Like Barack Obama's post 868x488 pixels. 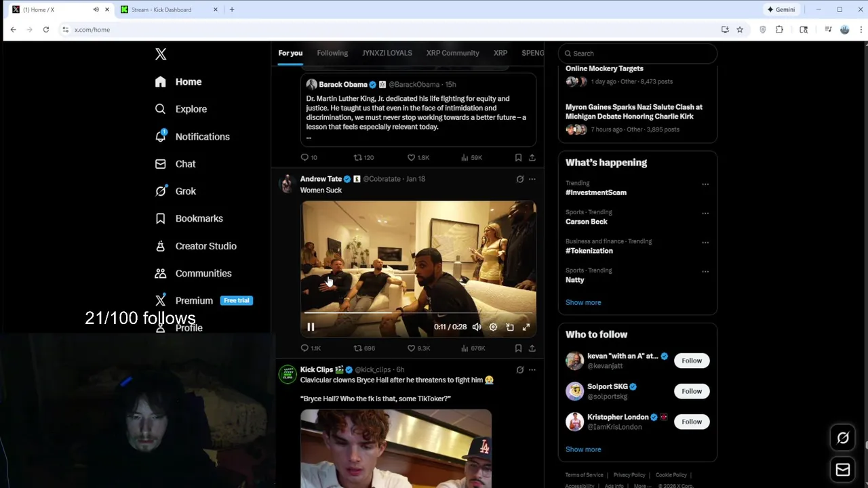click(418, 157)
